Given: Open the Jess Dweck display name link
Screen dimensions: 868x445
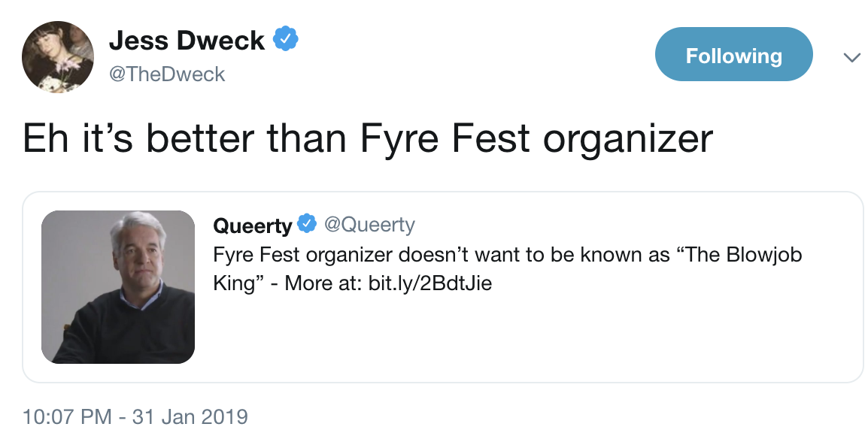Looking at the screenshot, I should [x=187, y=41].
